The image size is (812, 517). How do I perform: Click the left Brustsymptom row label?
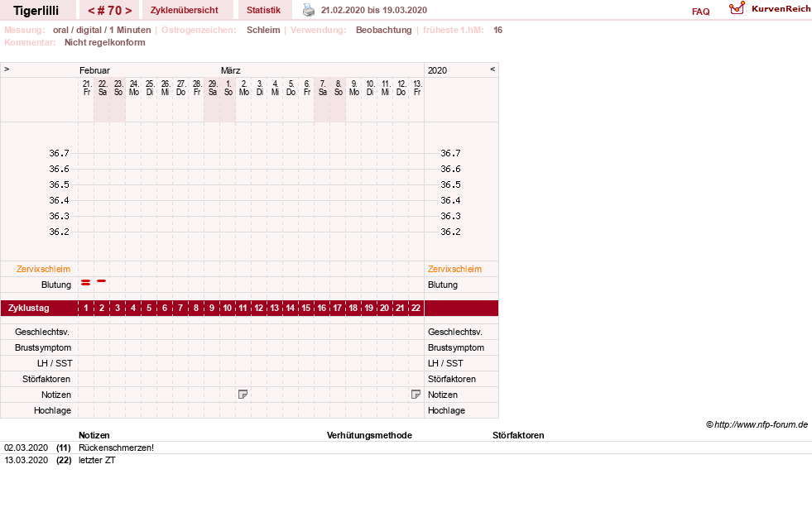click(x=43, y=347)
